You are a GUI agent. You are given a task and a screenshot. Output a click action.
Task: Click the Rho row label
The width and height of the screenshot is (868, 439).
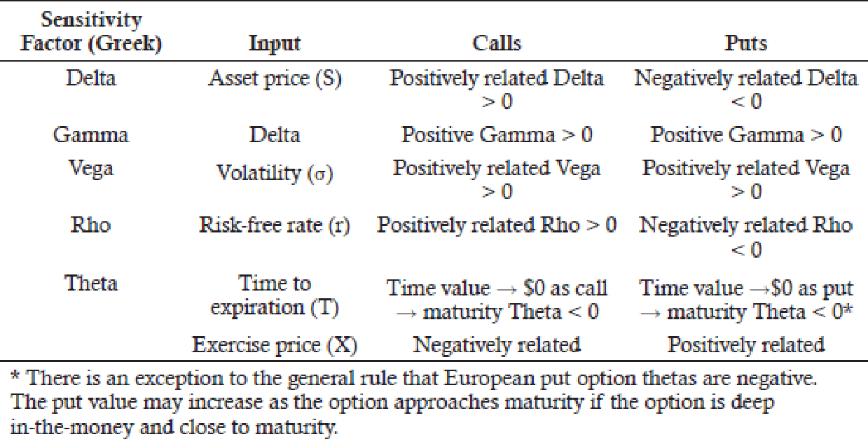[x=91, y=225]
